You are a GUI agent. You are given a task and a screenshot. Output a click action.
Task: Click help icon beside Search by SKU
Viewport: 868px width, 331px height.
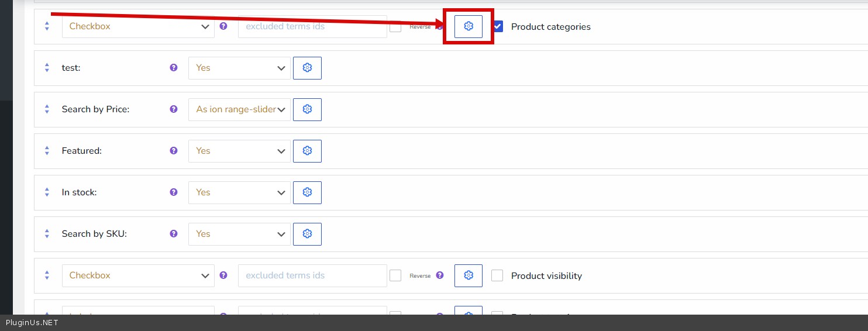tap(174, 233)
